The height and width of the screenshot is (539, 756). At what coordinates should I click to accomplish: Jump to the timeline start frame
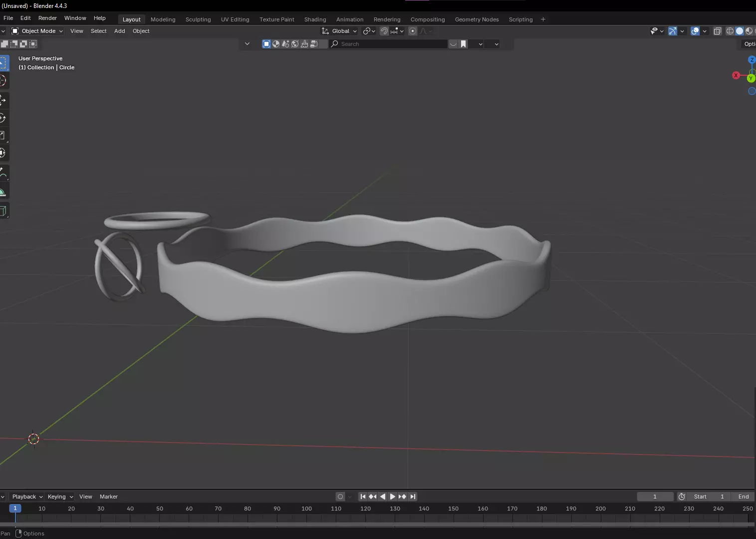tap(363, 497)
